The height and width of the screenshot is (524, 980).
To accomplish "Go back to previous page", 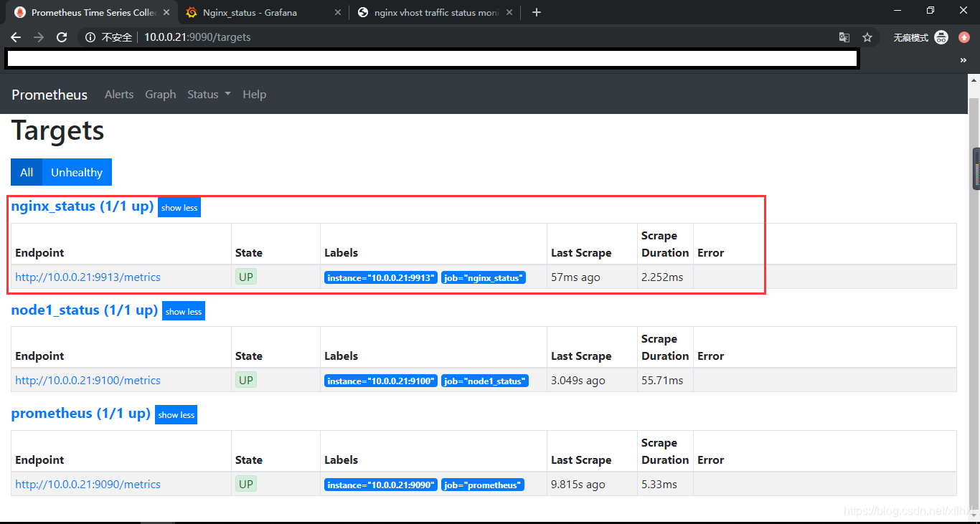I will (x=16, y=37).
